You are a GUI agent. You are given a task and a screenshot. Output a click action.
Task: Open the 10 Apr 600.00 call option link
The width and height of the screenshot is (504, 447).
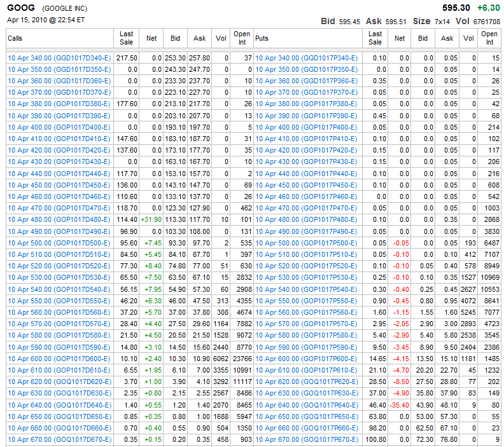[x=59, y=359]
